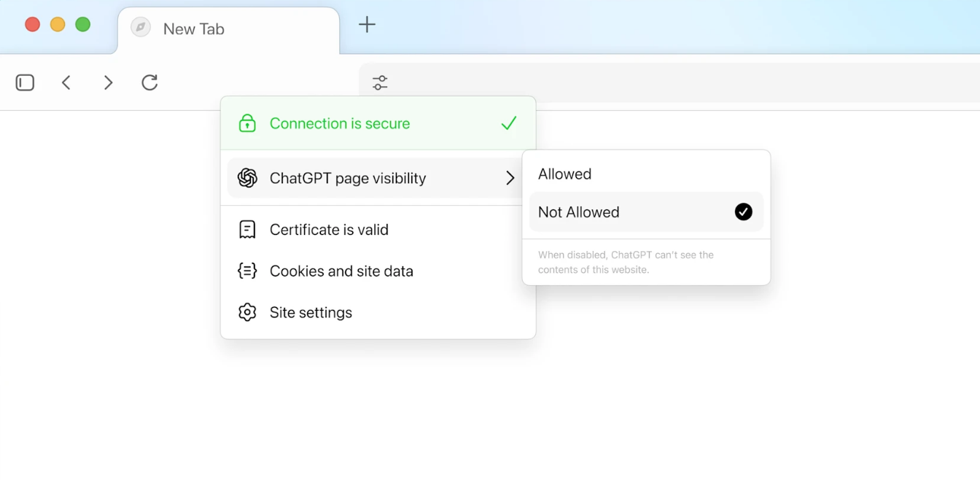Open Cookies and site data

pyautogui.click(x=341, y=271)
